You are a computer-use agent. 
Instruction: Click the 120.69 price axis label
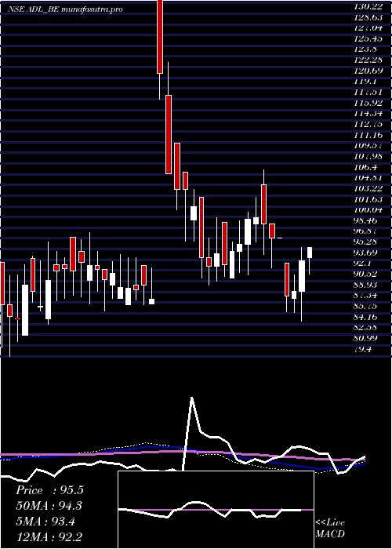click(x=370, y=71)
